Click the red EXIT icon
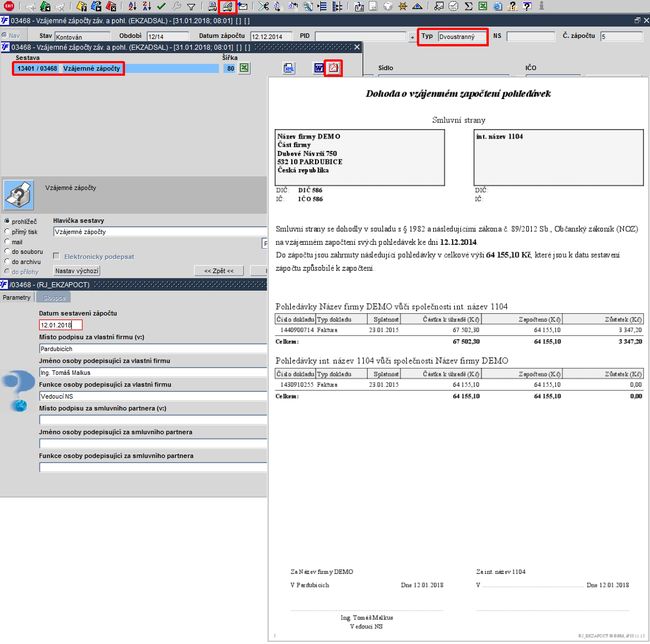This screenshot has height=644, width=650. pyautogui.click(x=8, y=6)
